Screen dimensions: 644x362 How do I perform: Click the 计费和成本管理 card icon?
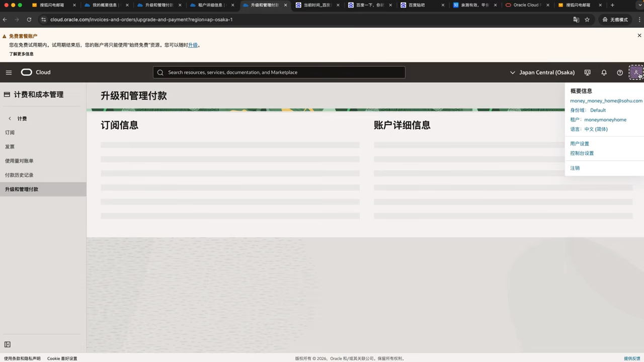(x=7, y=95)
